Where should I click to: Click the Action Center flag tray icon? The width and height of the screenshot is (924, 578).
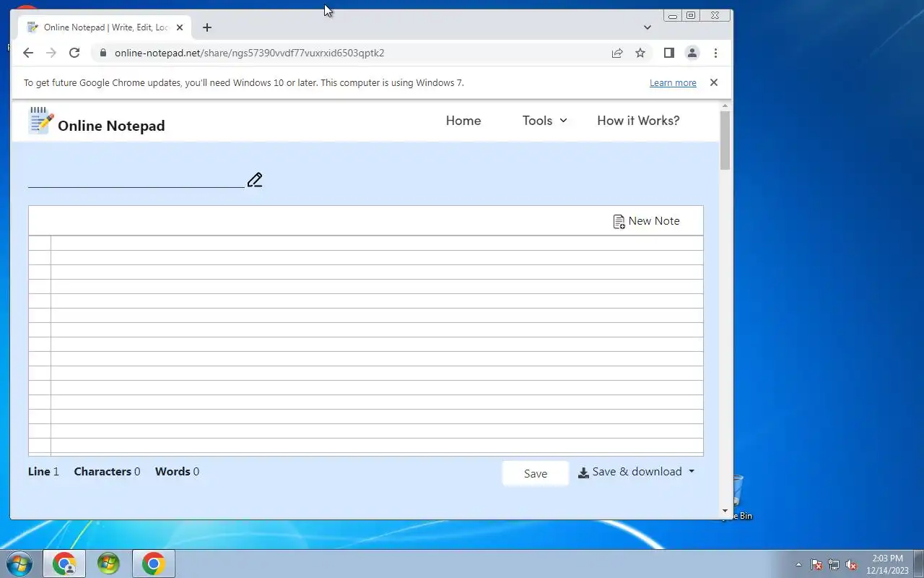point(816,565)
